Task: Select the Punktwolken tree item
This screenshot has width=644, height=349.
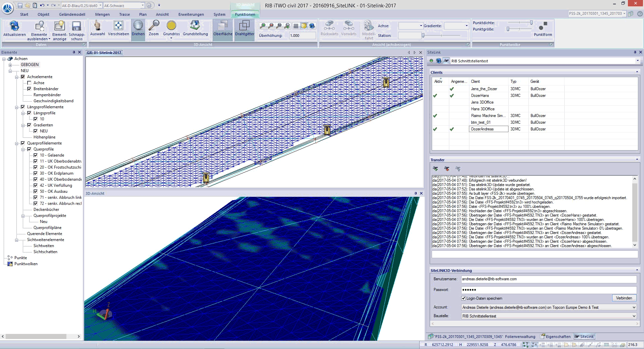Action: [x=26, y=264]
